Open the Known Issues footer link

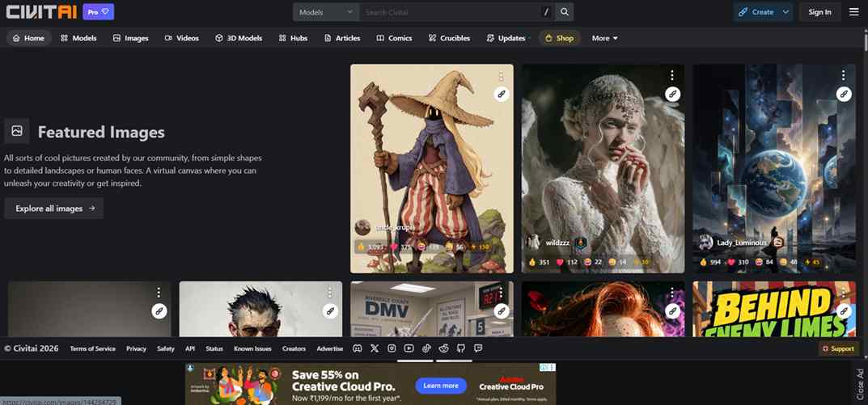pos(252,348)
